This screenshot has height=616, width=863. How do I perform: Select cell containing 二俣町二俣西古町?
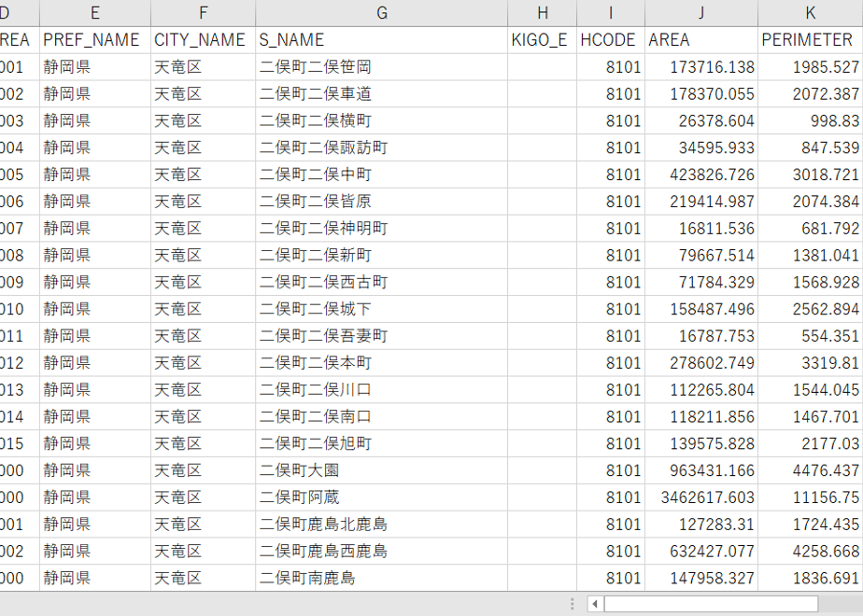(381, 283)
